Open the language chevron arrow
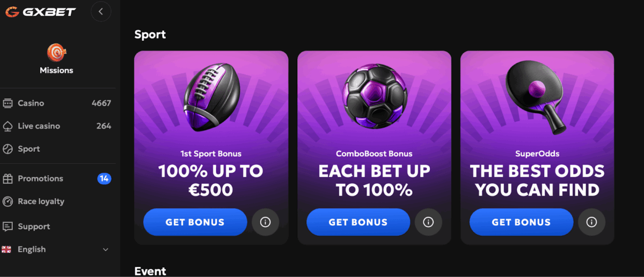Image resolution: width=644 pixels, height=277 pixels. coord(106,250)
